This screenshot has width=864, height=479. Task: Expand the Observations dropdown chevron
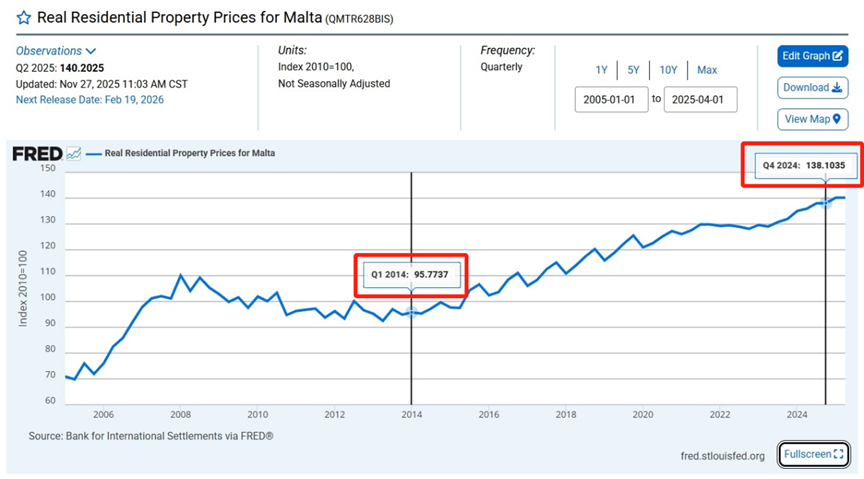click(91, 51)
